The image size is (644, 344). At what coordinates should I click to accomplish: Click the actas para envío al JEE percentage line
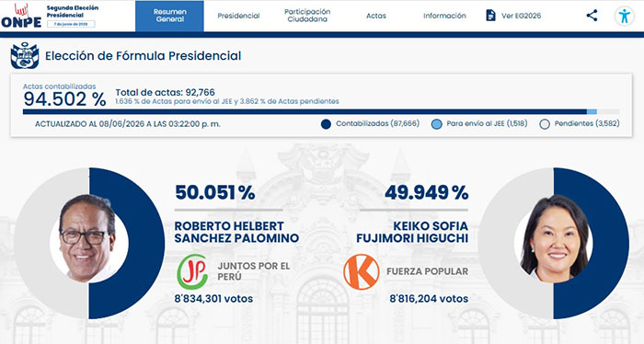(227, 101)
